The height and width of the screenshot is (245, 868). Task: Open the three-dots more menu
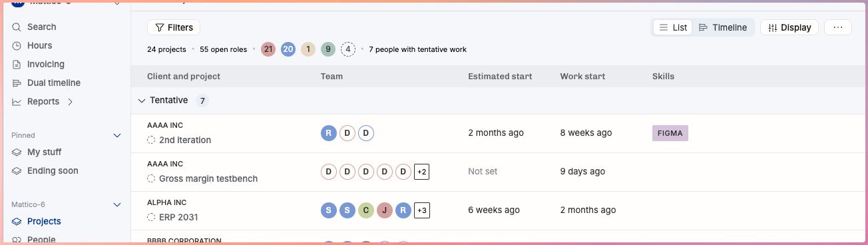(838, 27)
